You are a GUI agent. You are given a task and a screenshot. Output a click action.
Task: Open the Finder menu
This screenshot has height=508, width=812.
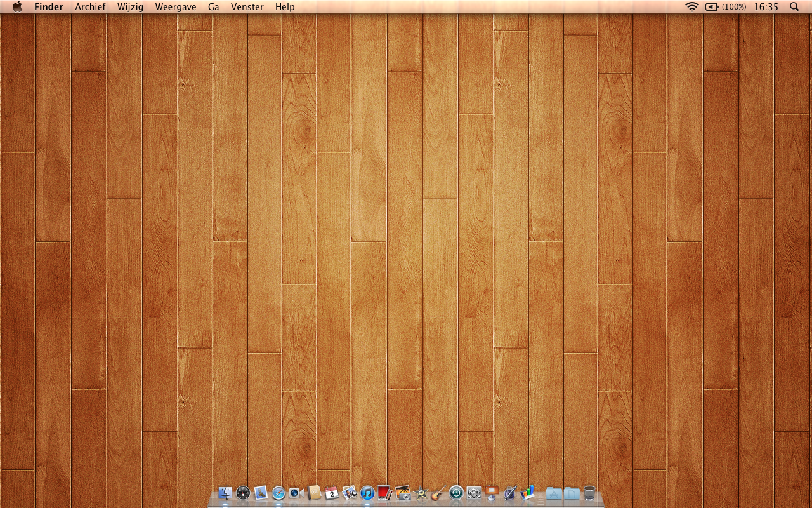coord(49,7)
